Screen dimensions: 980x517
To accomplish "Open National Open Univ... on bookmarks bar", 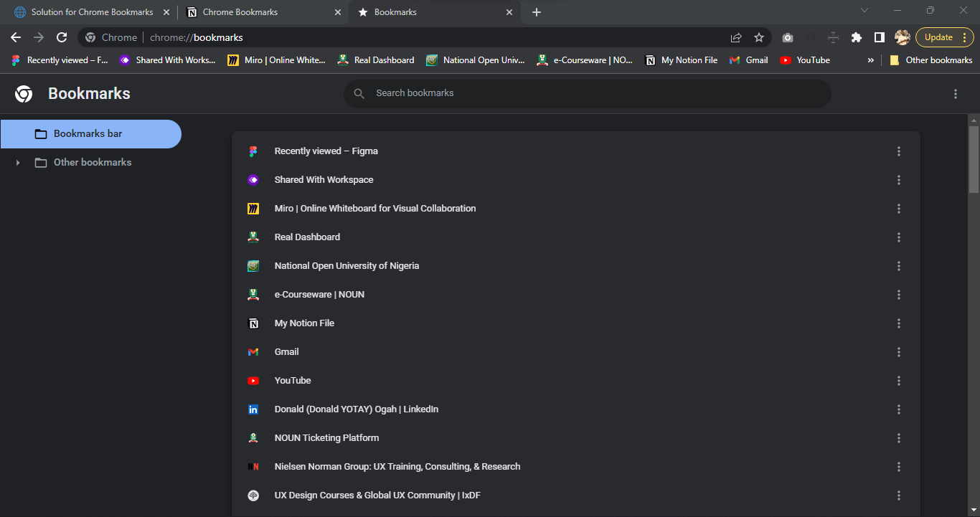I will pos(476,60).
